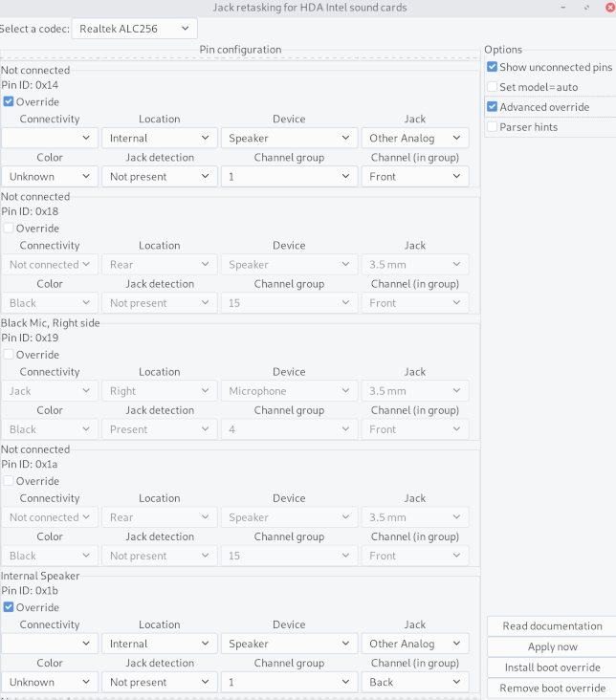Click Install boot override button

[552, 667]
